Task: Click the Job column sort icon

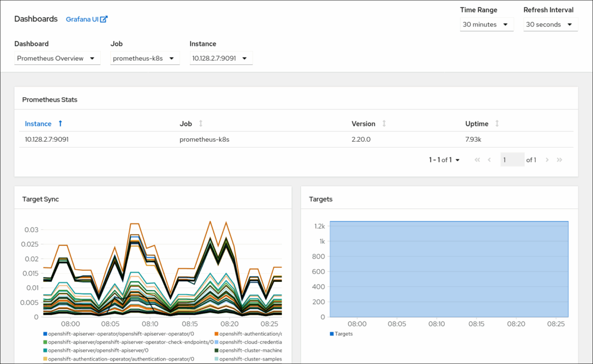Action: (201, 124)
